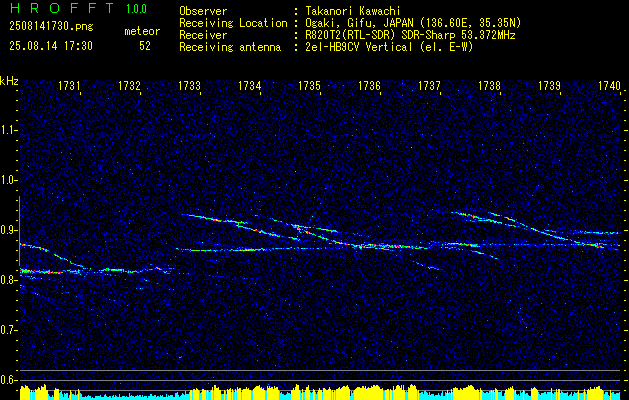
Task: Click the 1736 time marker
Action: pyautogui.click(x=369, y=85)
